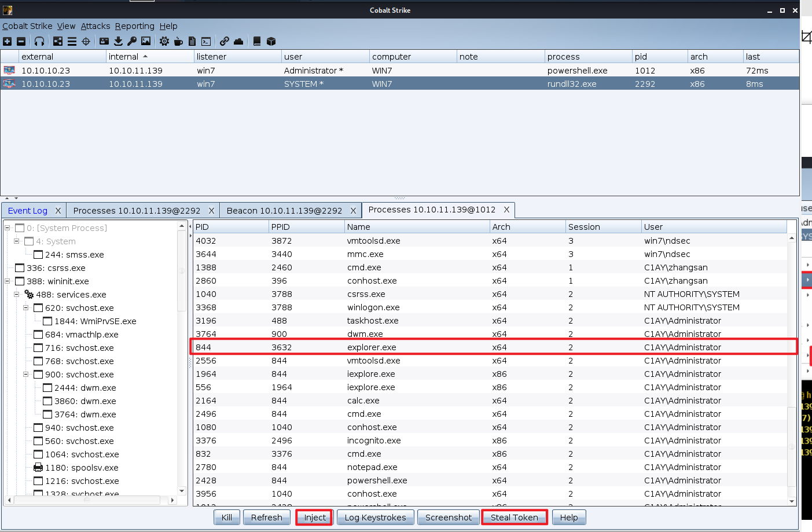Viewport: 812px width, 532px height.
Task: Close the Processes 10.10.11.139@1012 tab
Action: pyautogui.click(x=506, y=210)
